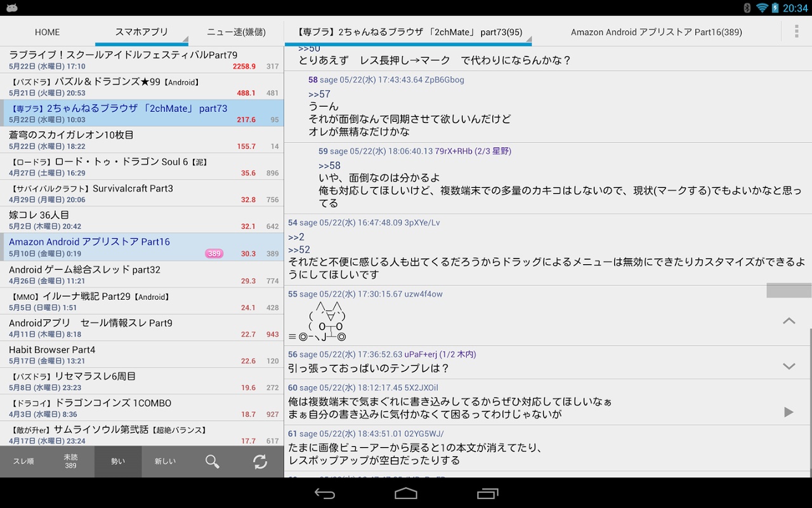Tap post 54 header ID 3pXYe/Lv

pyautogui.click(x=422, y=222)
